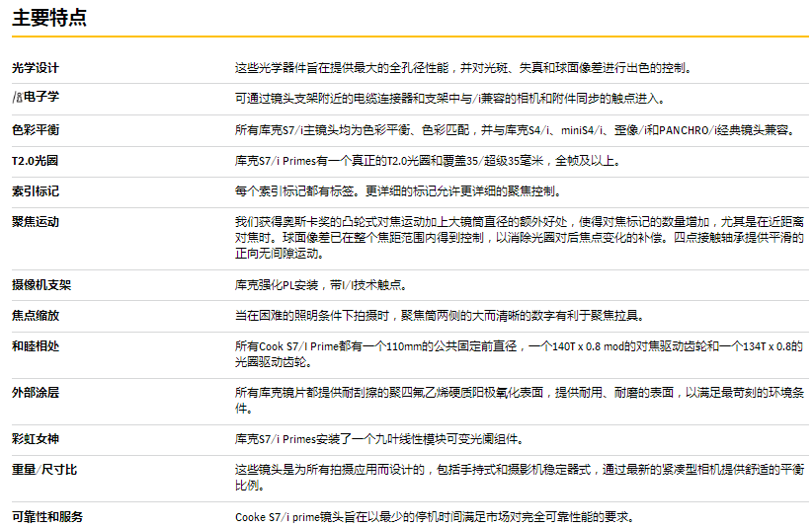Click the text beginning with Cooke S7/i prime镜头
Viewport: 812px width, 528px height.
point(434,516)
